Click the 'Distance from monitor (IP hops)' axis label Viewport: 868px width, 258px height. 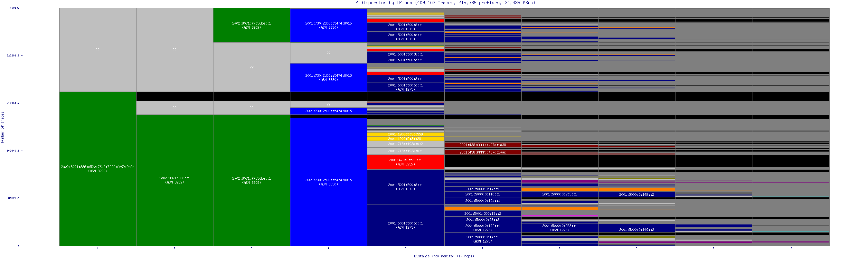click(x=444, y=256)
